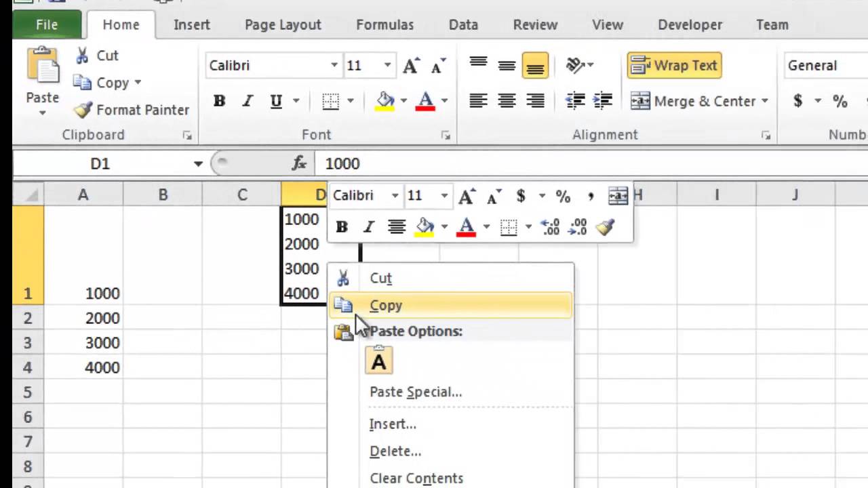
Task: Click the Format Painter brush in ribbon
Action: pyautogui.click(x=83, y=110)
